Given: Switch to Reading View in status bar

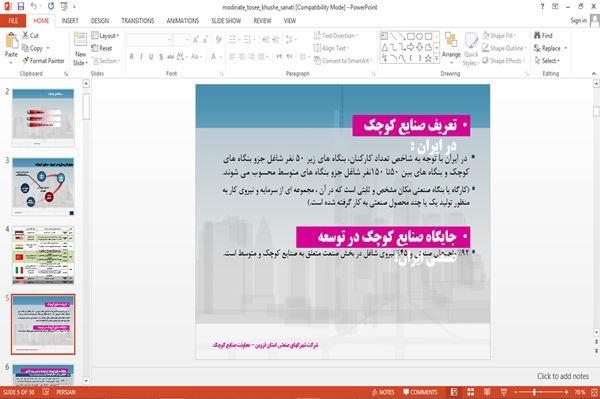Looking at the screenshot, I should tap(487, 392).
